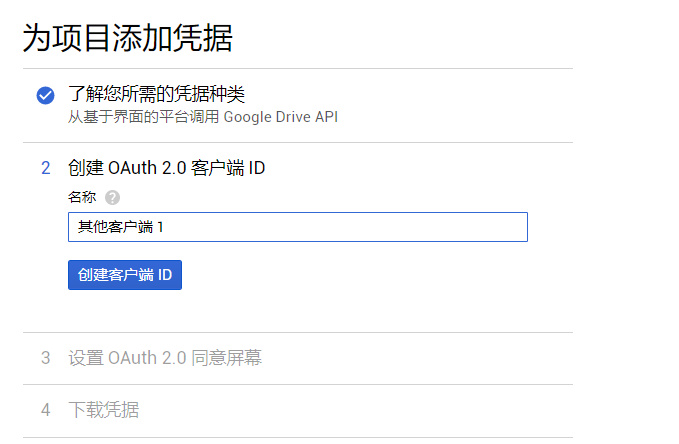Select the 创建 OAuth 2.0 客户端 ID heading

pyautogui.click(x=166, y=168)
